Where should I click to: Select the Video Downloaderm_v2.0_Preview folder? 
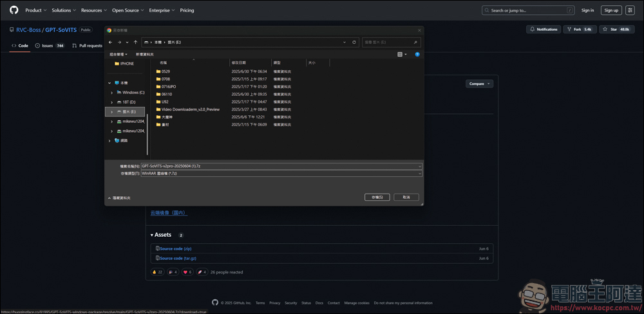pos(190,109)
